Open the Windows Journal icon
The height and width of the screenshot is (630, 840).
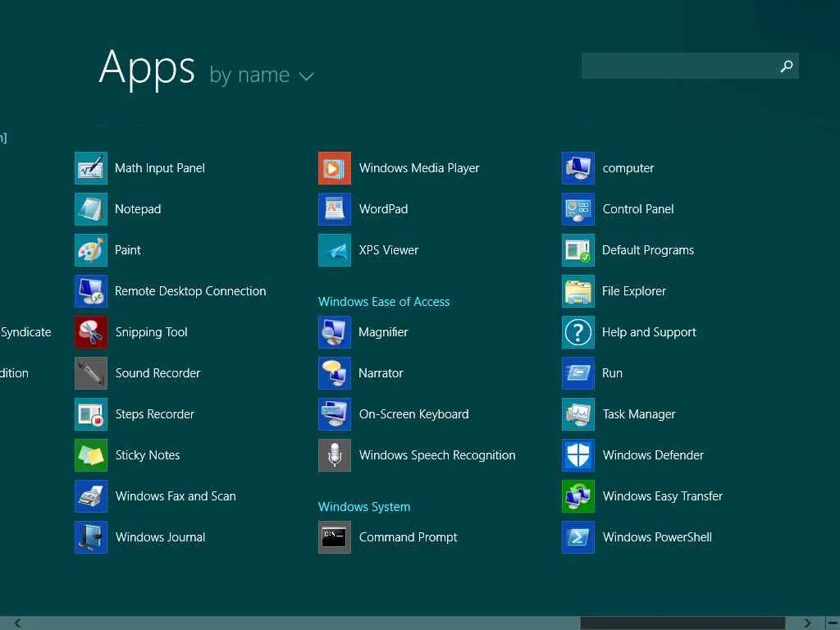coord(90,537)
